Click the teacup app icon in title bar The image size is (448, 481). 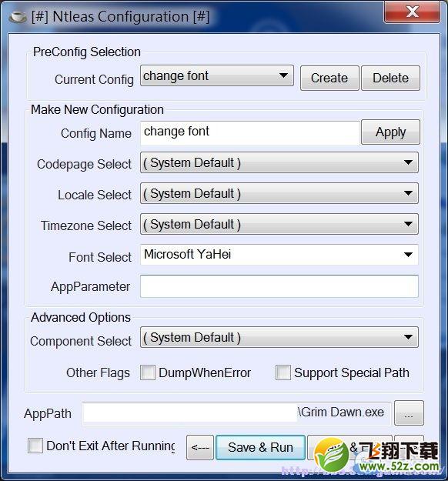18,17
